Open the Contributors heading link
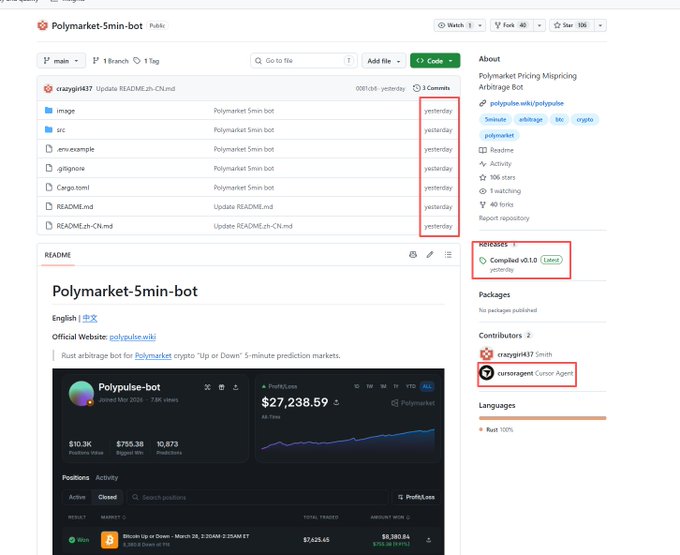Viewport: 680px width, 555px height. tap(500, 335)
